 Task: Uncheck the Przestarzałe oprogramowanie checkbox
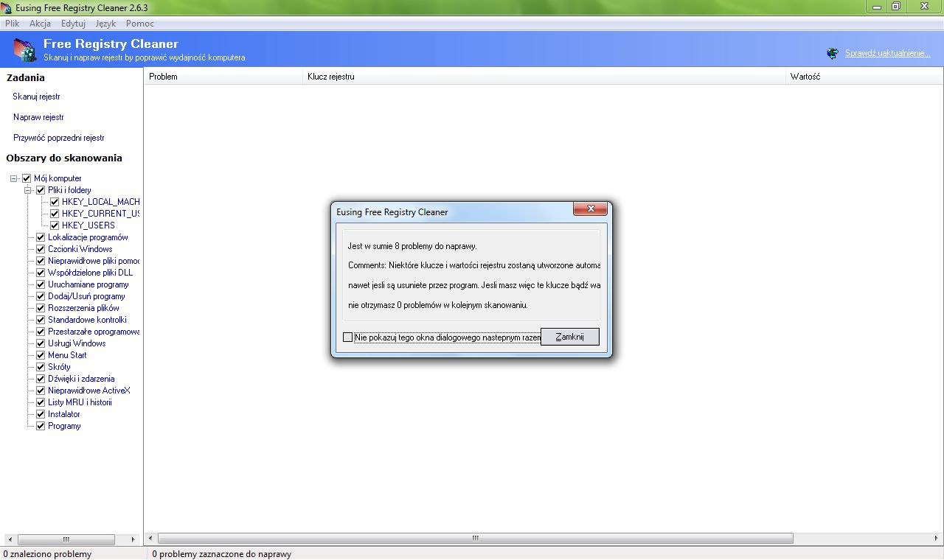[x=41, y=332]
